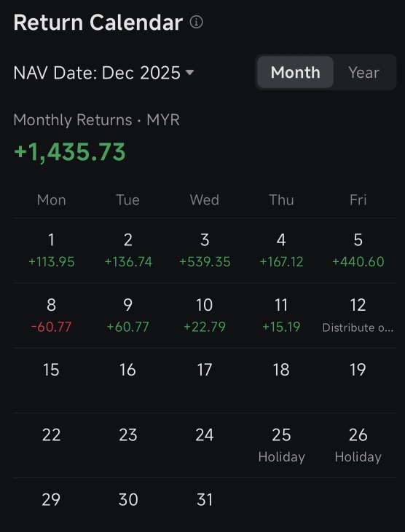This screenshot has height=532, width=405.
Task: Switch to the Year view
Action: 364,72
